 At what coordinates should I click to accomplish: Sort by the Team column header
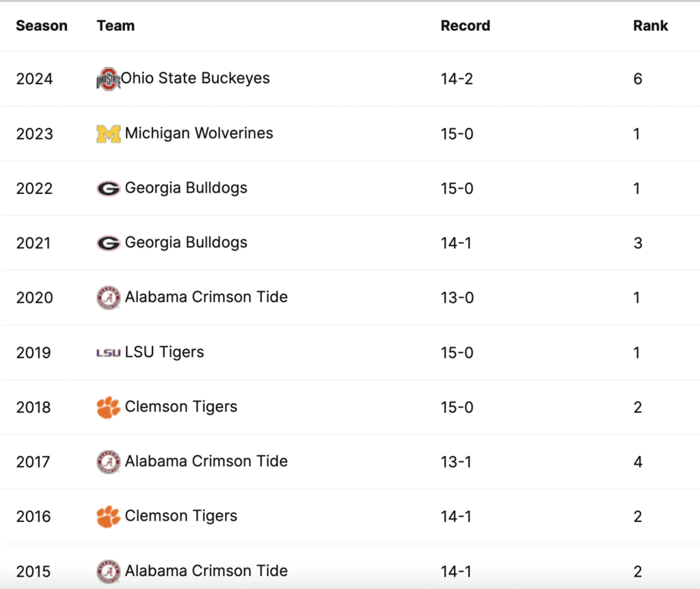116,26
